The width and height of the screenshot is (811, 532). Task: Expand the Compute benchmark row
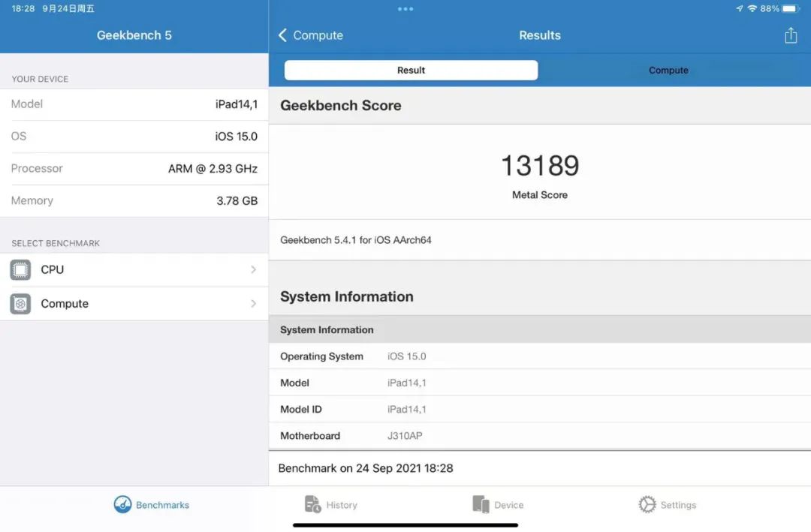pyautogui.click(x=135, y=303)
